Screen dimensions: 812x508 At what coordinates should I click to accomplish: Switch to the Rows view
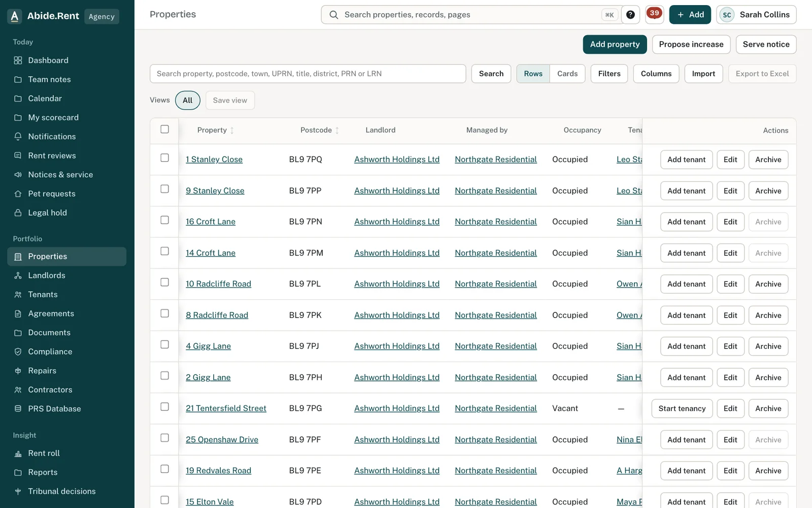[533, 74]
